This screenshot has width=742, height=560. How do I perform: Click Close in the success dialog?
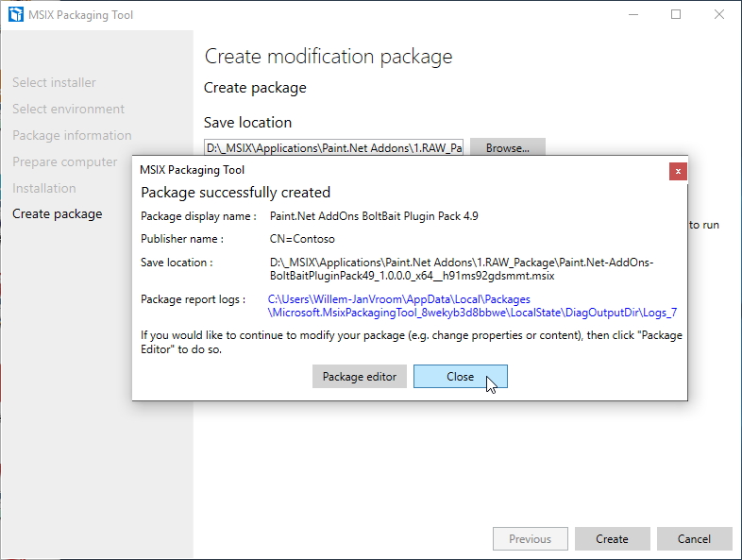pyautogui.click(x=461, y=377)
